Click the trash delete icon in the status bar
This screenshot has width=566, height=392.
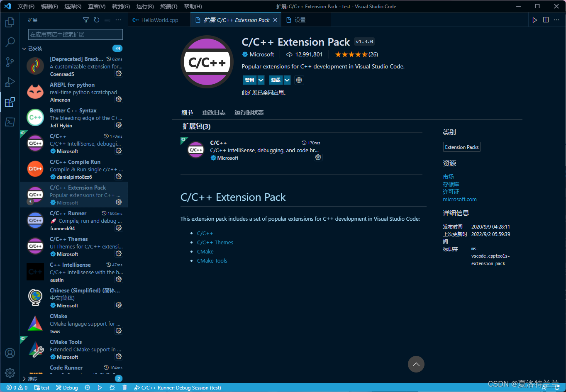(x=124, y=388)
